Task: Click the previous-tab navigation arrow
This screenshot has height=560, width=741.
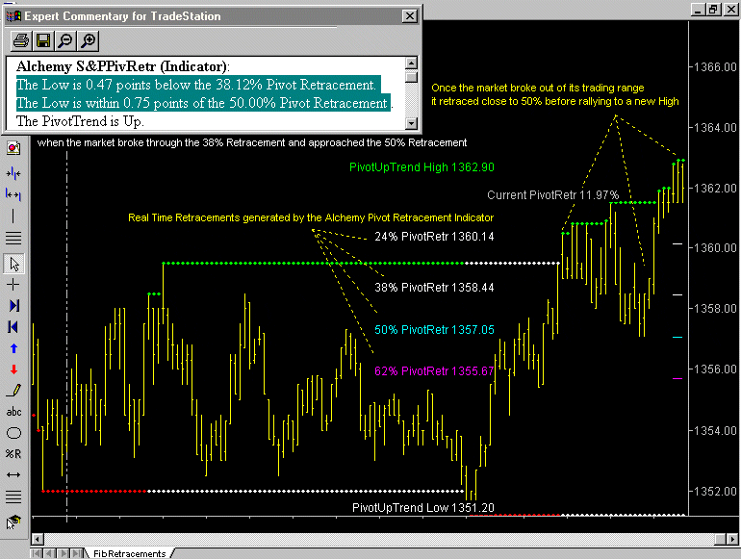Action: pyautogui.click(x=50, y=553)
